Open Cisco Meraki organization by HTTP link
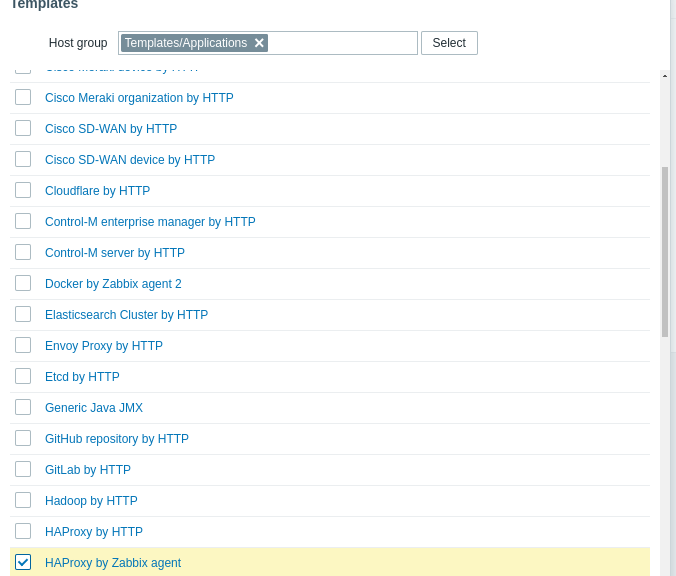Screen dimensions: 676x576 [x=139, y=98]
